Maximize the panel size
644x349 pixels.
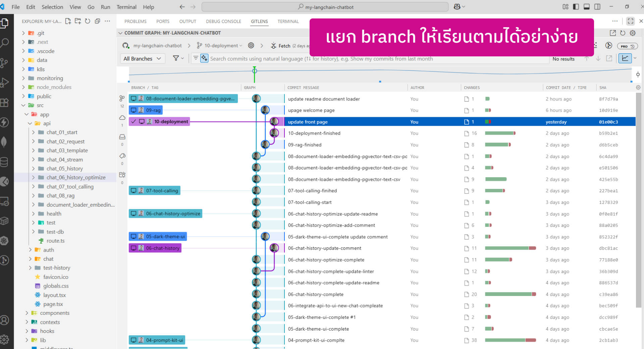pos(630,21)
